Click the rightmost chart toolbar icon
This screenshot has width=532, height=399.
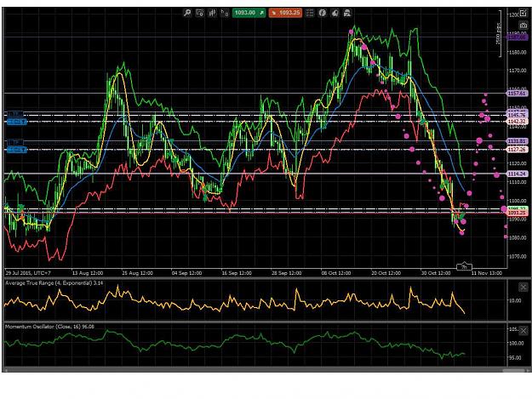pos(347,13)
